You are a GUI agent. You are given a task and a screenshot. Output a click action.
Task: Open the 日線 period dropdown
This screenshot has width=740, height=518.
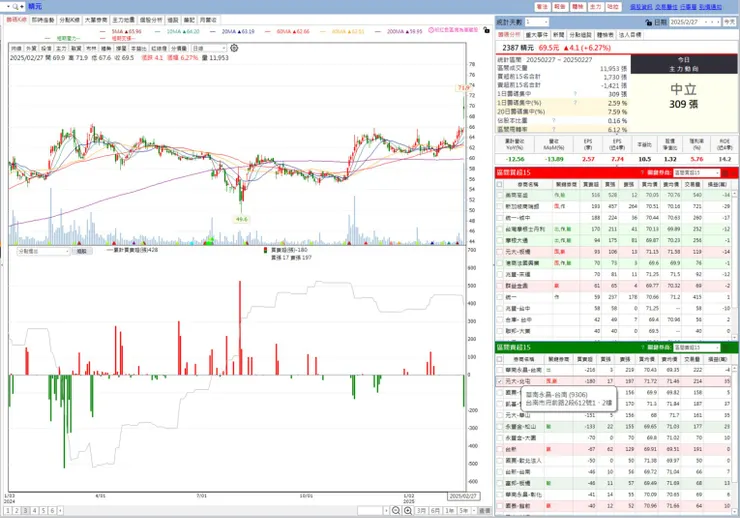pos(209,49)
